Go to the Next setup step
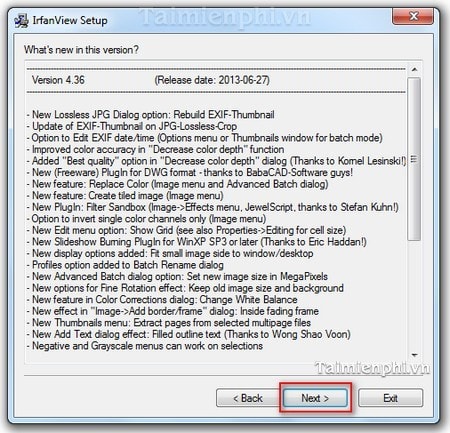This screenshot has height=433, width=450. [315, 398]
